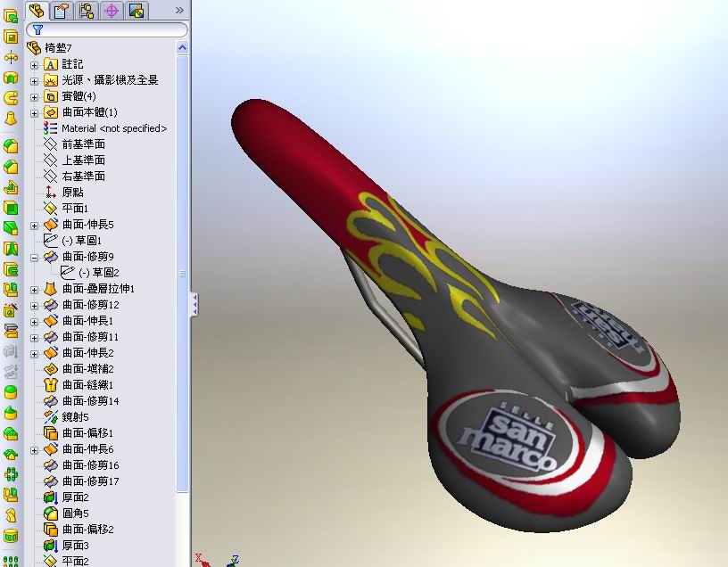This screenshot has width=728, height=567.
Task: Expand the 曲面-伸長2 feature node
Action: click(x=35, y=354)
